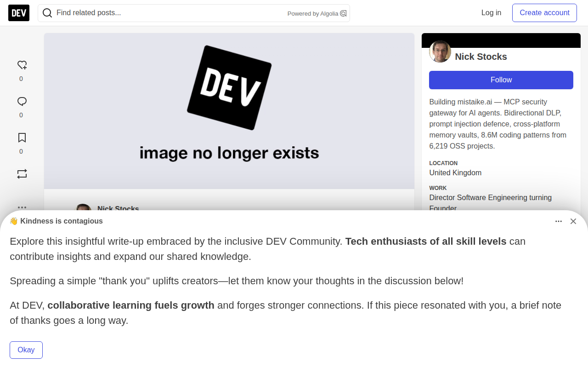
Task: Click the 'Spreading a simple thank you' sentence
Action: pos(237,281)
